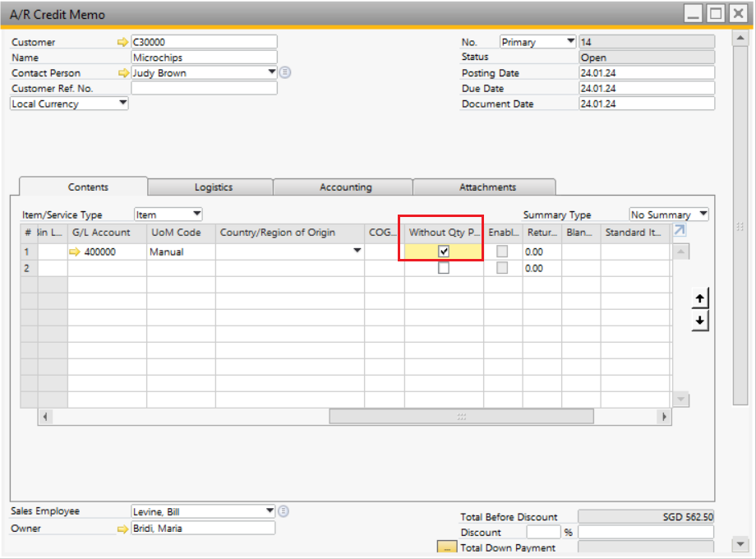Click the COG... column header
The image size is (756, 559).
(x=385, y=233)
